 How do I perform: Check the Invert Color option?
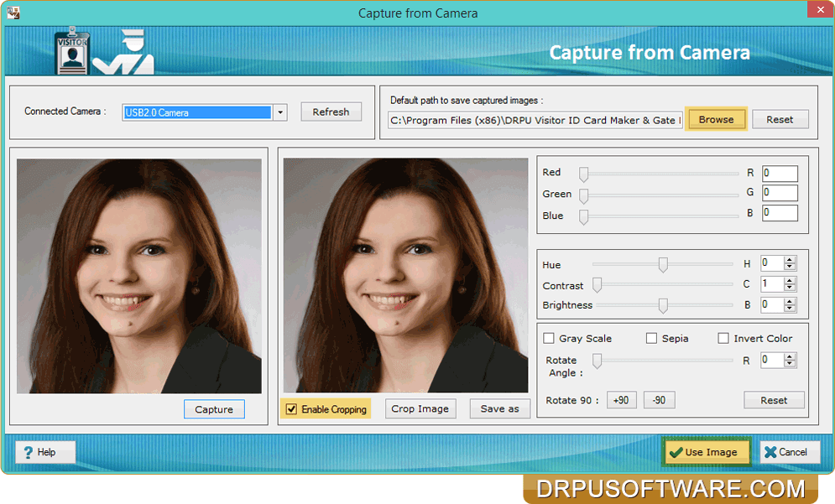pyautogui.click(x=723, y=338)
